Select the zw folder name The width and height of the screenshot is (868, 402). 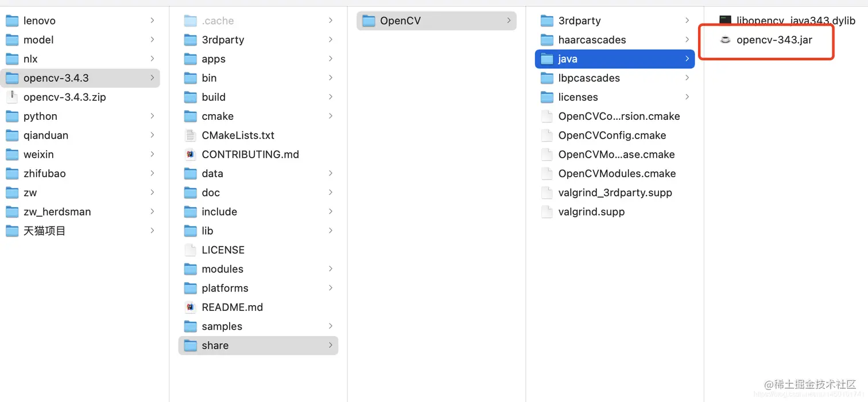[x=30, y=193]
